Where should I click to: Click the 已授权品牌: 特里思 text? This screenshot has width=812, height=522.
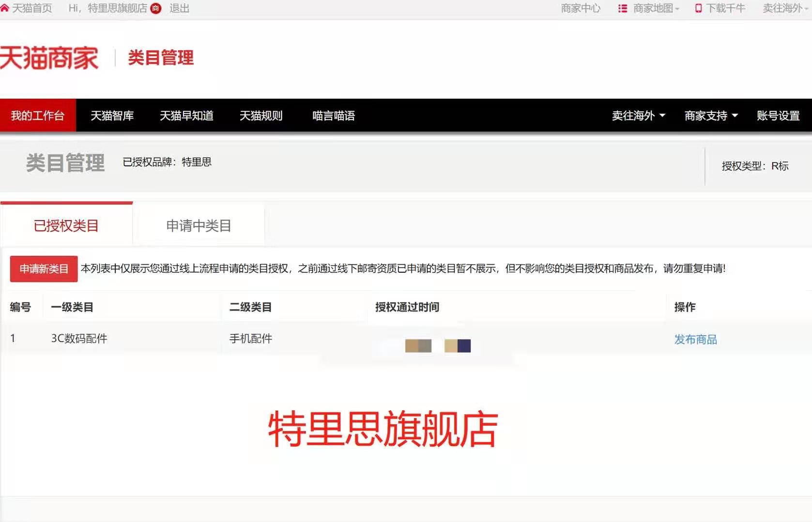click(167, 162)
